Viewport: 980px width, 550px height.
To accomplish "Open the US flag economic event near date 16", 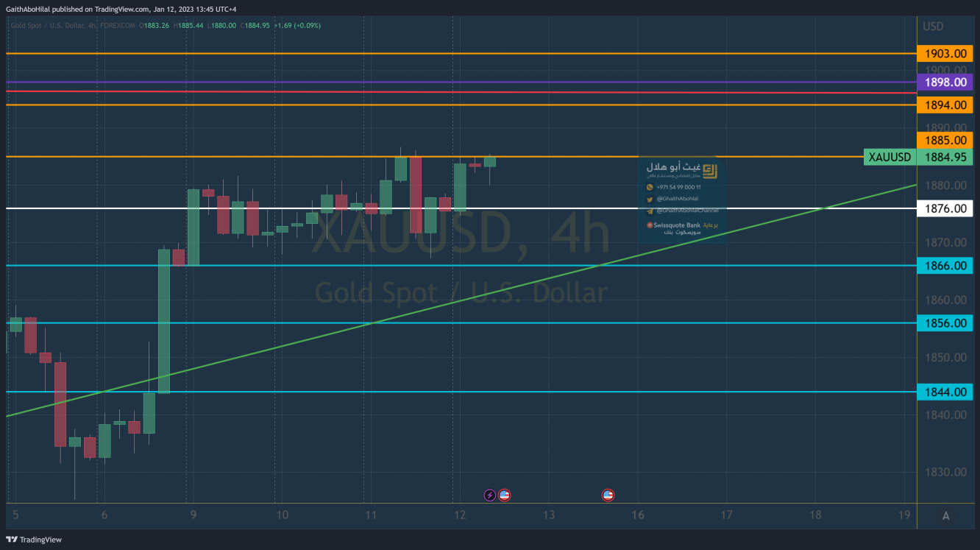I will click(x=608, y=496).
